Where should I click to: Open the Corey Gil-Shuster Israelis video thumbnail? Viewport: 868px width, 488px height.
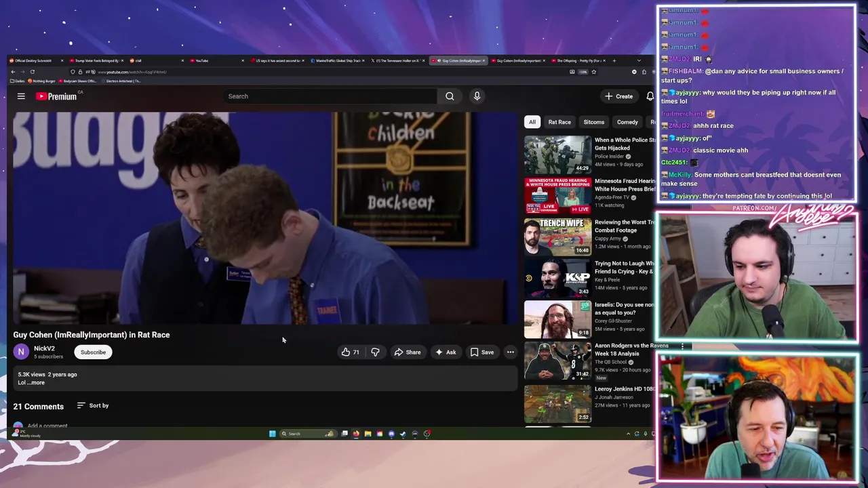tap(557, 319)
